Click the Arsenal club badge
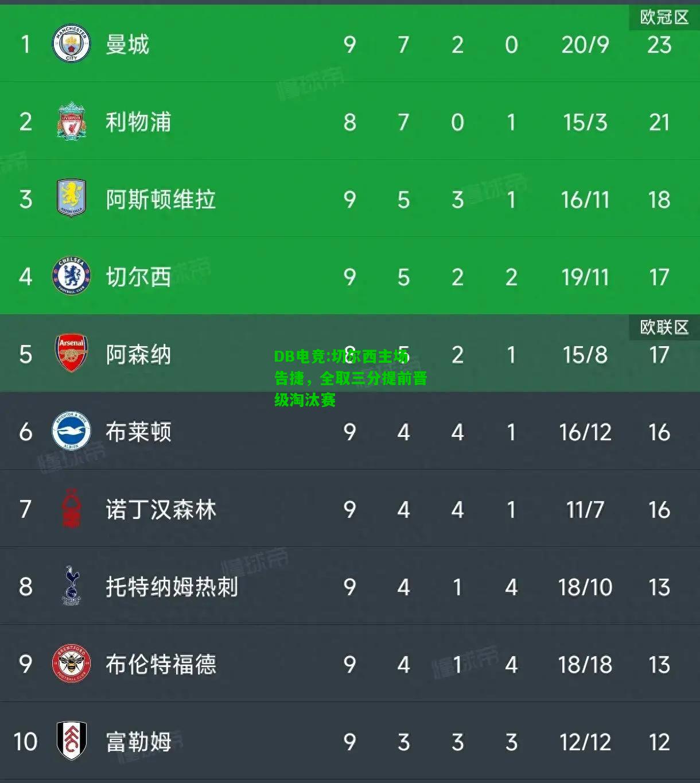 point(71,354)
